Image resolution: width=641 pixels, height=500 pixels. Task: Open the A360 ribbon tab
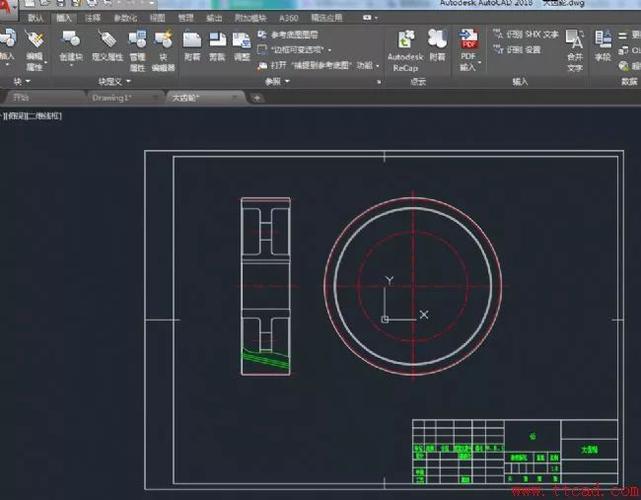pyautogui.click(x=289, y=18)
